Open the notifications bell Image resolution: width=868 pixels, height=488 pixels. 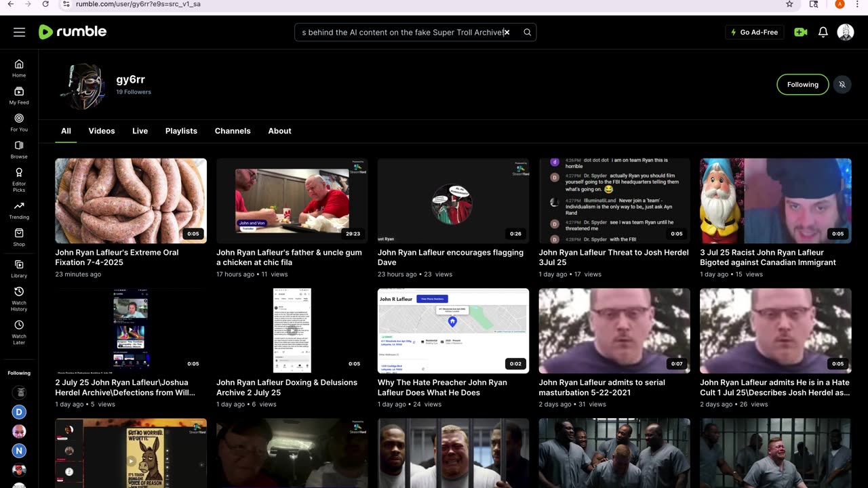(x=823, y=32)
